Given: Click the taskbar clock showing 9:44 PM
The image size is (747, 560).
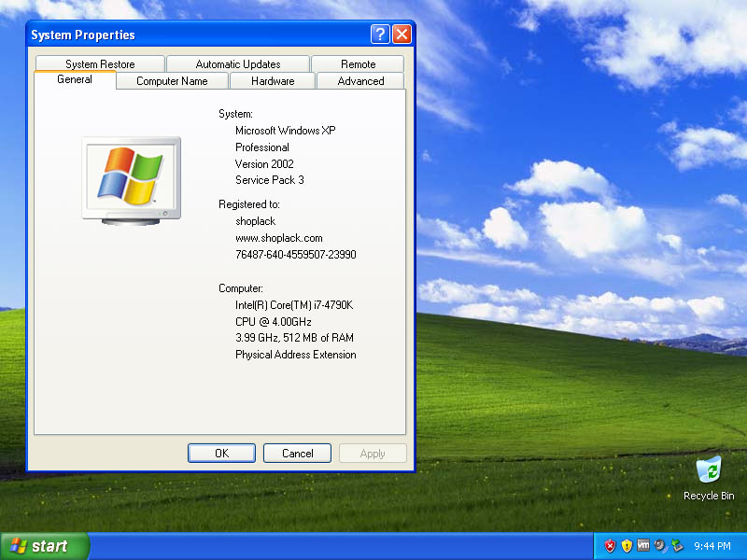Looking at the screenshot, I should point(712,546).
